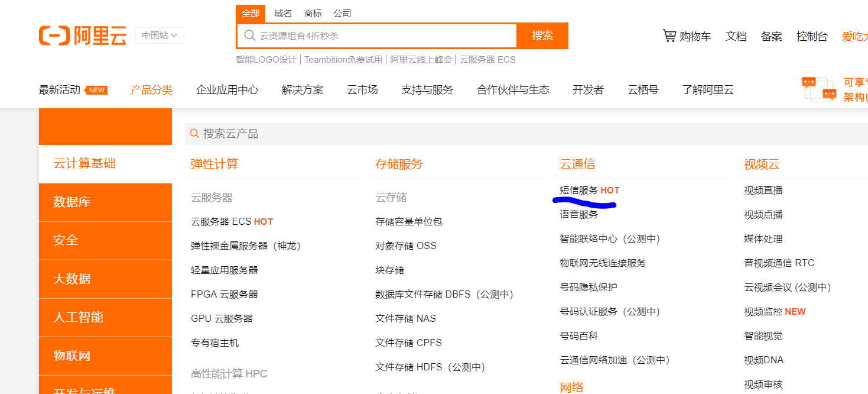Select the 公司 search tab
The image size is (868, 394).
(x=342, y=13)
